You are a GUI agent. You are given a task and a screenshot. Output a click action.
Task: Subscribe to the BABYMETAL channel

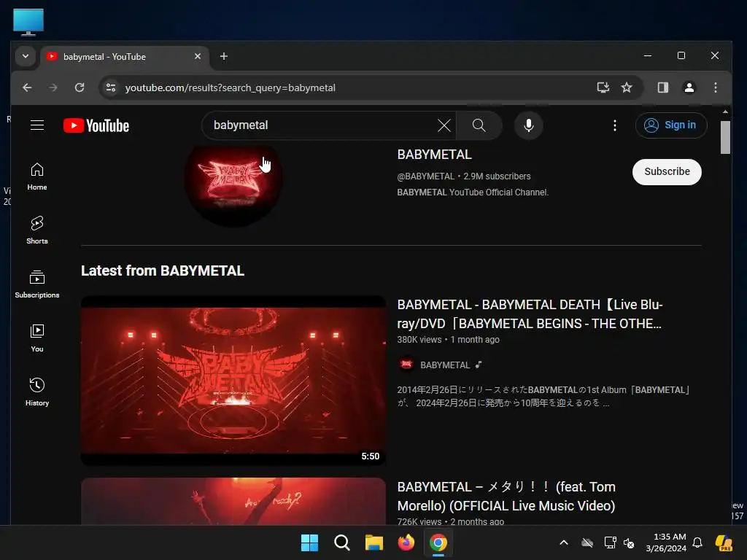[x=667, y=172]
